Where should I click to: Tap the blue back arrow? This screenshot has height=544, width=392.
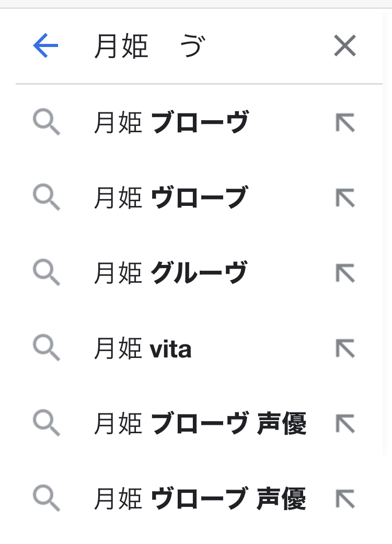45,46
